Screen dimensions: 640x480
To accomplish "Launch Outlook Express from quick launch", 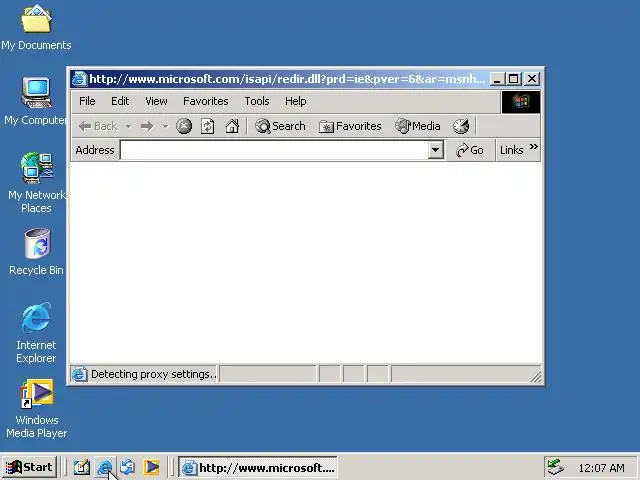I will (x=128, y=467).
